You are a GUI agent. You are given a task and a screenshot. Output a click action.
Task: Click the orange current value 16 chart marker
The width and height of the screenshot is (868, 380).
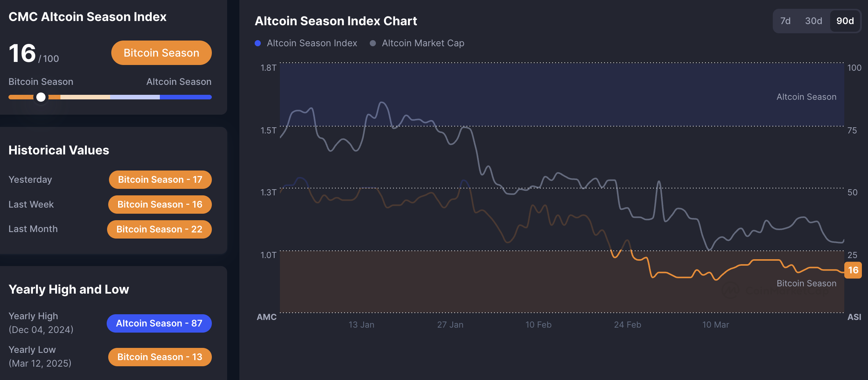click(853, 270)
